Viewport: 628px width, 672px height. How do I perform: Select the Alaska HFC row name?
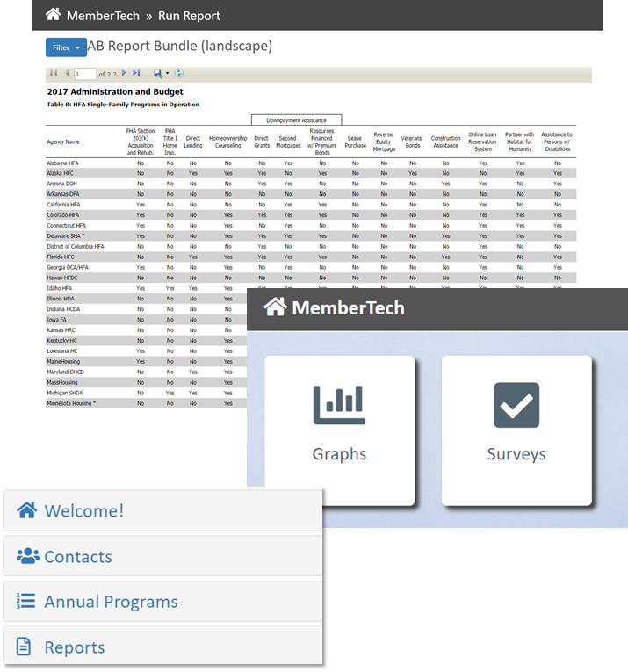[x=60, y=174]
